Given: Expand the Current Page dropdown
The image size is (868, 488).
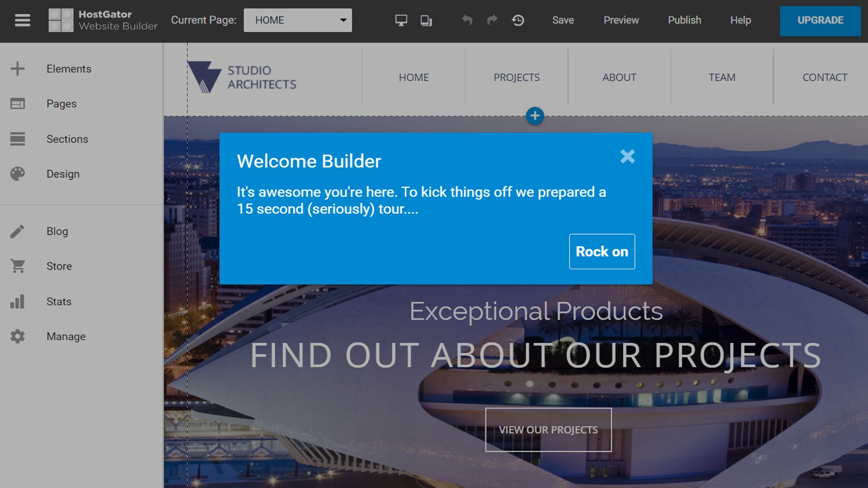Looking at the screenshot, I should pos(297,20).
